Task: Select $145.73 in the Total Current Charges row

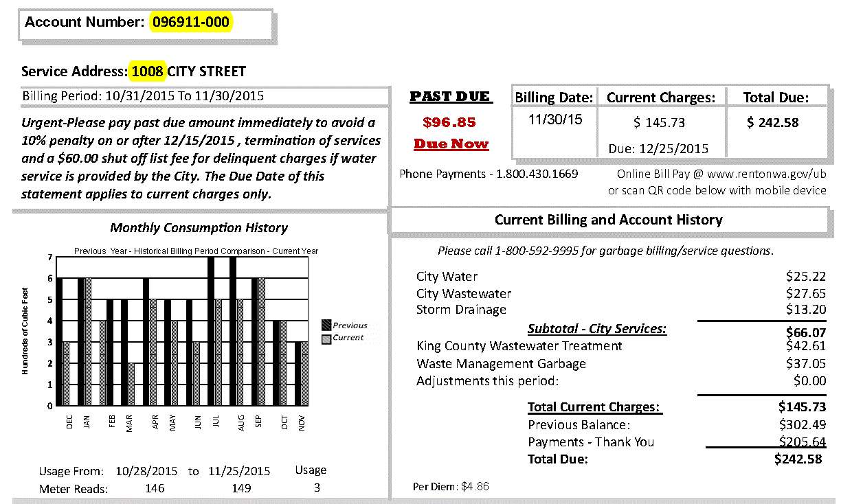Action: point(803,407)
